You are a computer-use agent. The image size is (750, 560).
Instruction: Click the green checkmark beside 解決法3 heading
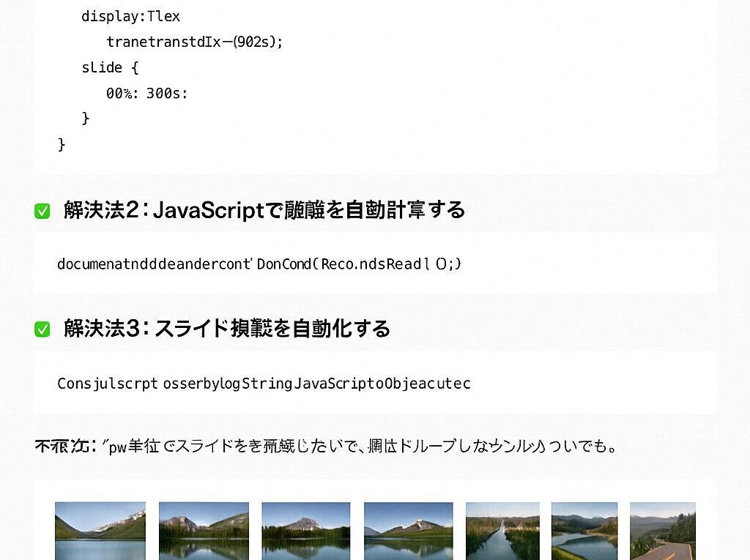pos(42,329)
